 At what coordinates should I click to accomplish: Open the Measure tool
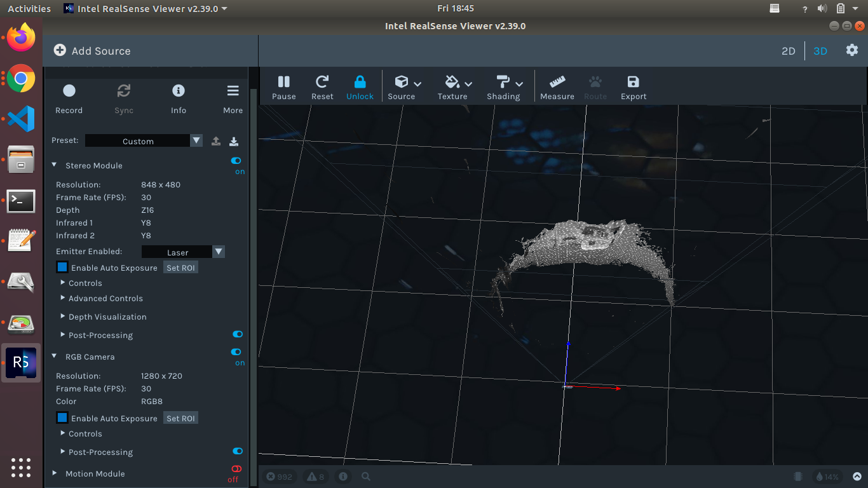[557, 86]
